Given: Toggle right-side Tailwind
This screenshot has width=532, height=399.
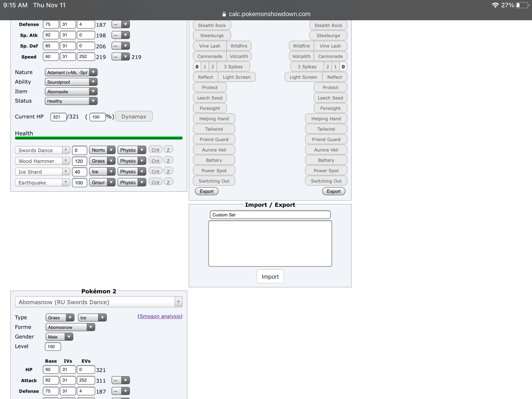Looking at the screenshot, I should point(326,129).
